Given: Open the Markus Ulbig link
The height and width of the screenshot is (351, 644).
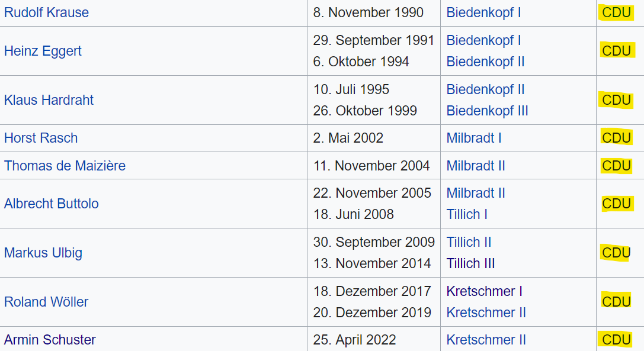Looking at the screenshot, I should tap(43, 253).
